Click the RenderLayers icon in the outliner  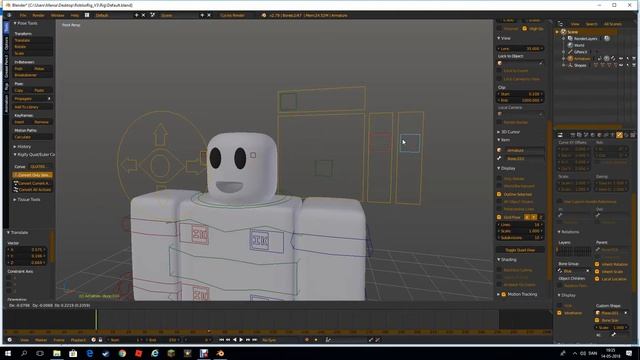click(570, 38)
